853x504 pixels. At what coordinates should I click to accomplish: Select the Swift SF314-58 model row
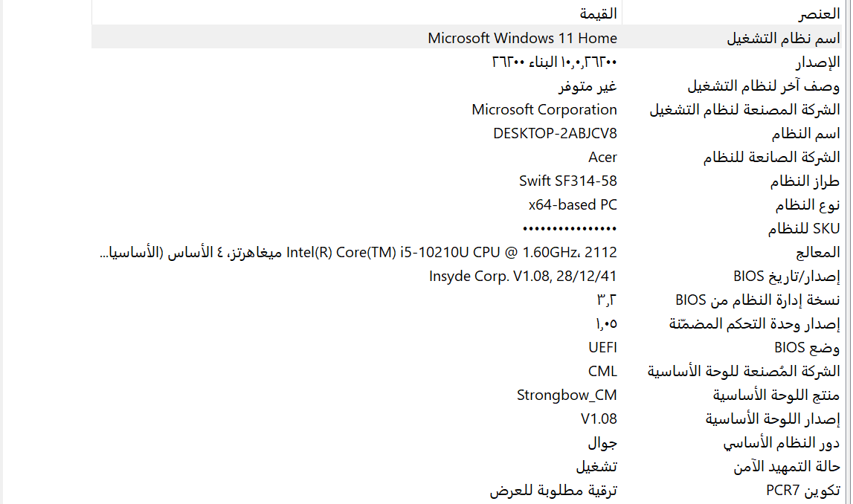(467, 181)
